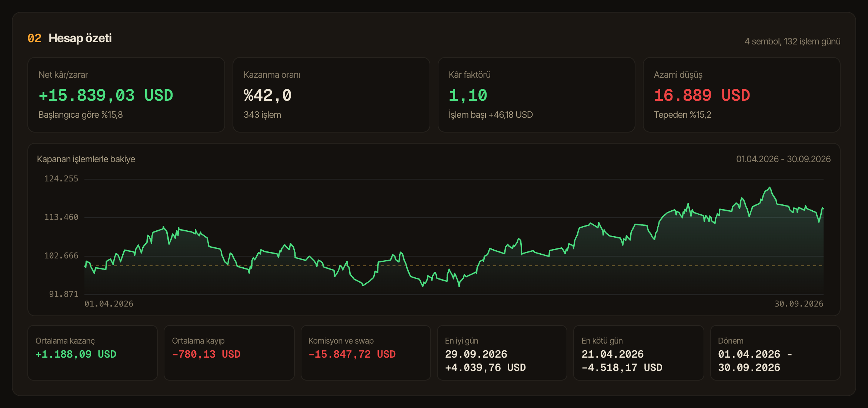Click the '-780,13 USD' average loss value
Image resolution: width=868 pixels, height=408 pixels.
click(x=206, y=354)
